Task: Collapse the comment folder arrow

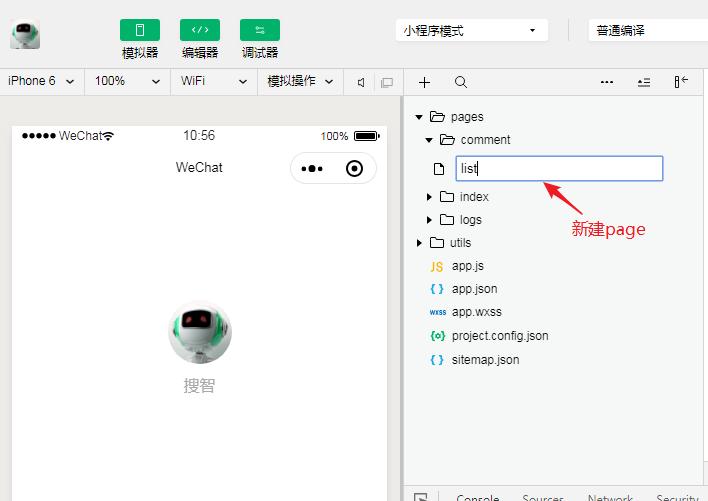Action: 429,140
